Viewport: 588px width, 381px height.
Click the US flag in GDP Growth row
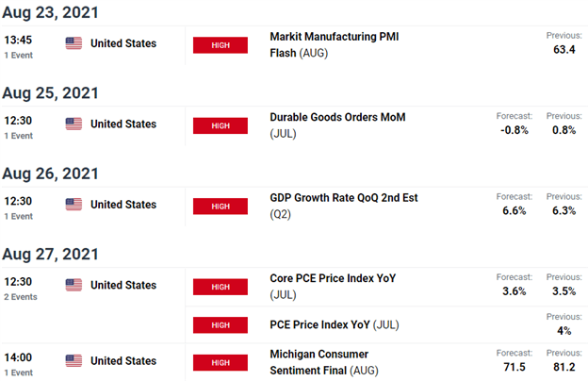[x=73, y=205]
